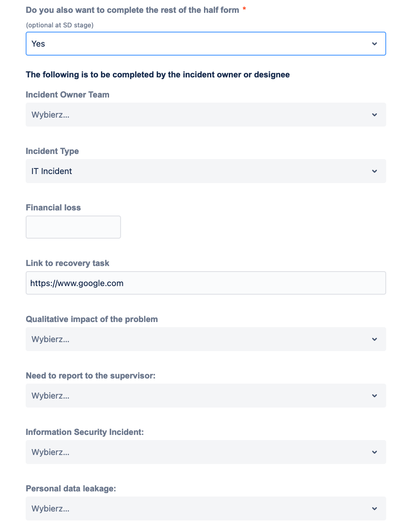Screen dimensions: 408x532
Task: Click chevron arrow of Incident Type field
Action: point(375,171)
